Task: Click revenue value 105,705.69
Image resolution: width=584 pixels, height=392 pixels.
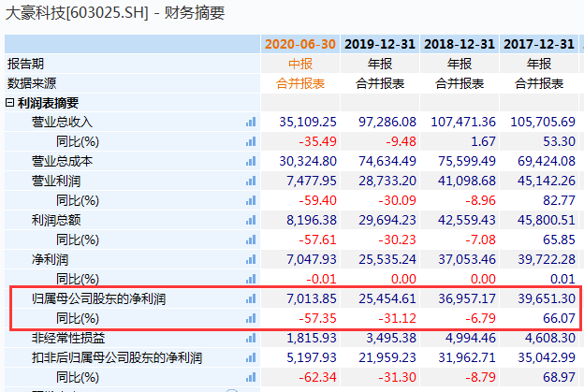Action: [543, 122]
